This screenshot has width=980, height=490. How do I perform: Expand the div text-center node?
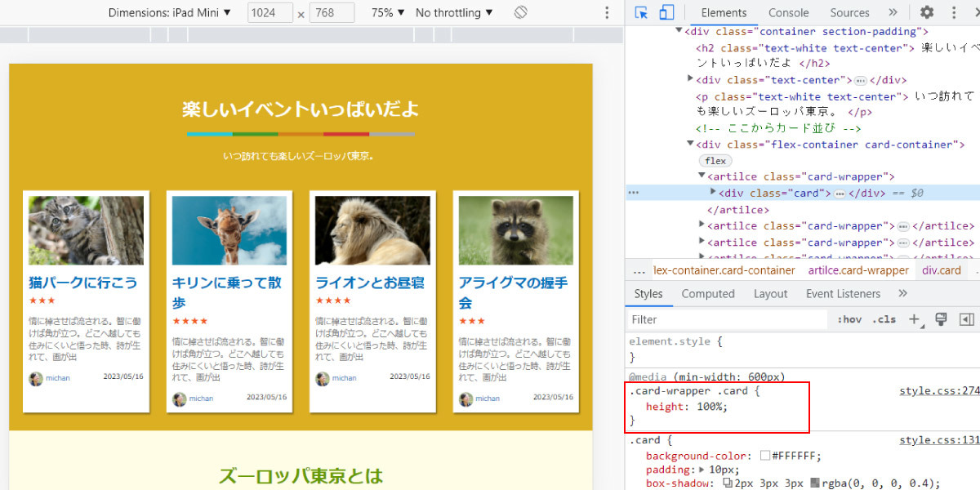[x=691, y=79]
